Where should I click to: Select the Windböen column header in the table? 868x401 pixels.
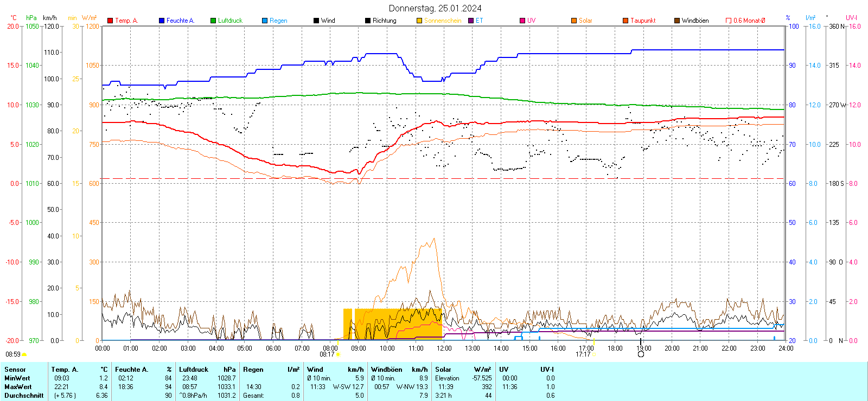point(386,370)
